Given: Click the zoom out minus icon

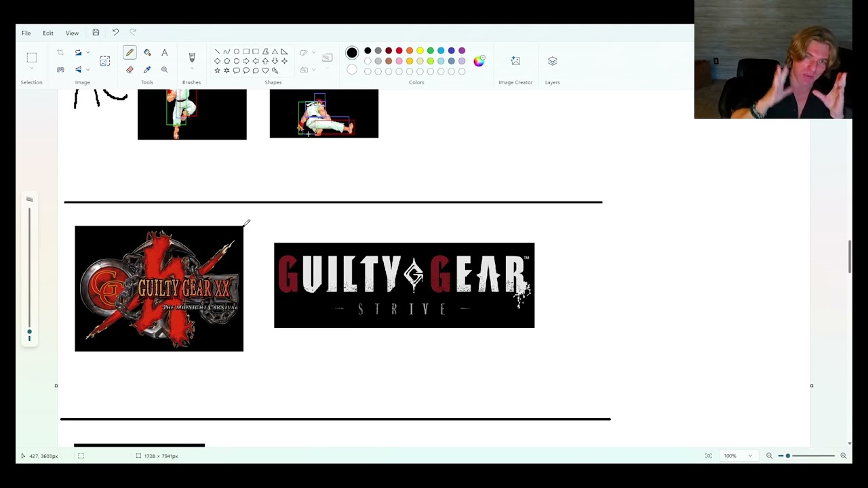Looking at the screenshot, I should point(769,456).
